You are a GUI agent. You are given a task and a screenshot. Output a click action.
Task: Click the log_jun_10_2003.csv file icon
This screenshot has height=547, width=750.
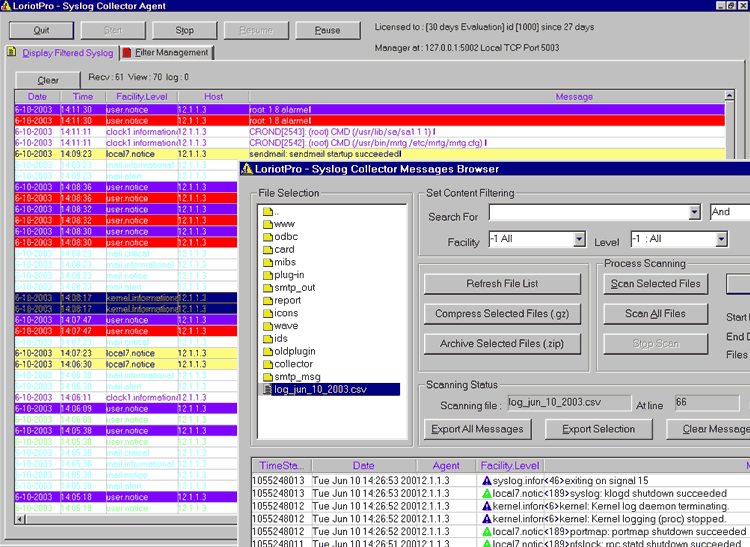point(267,390)
